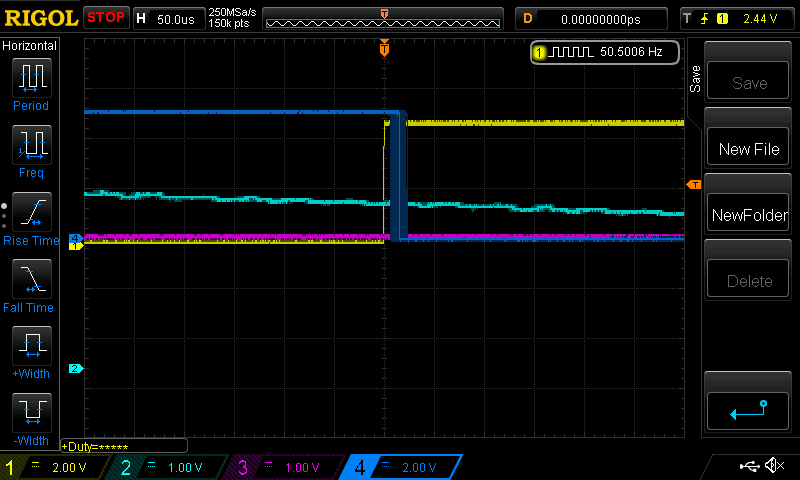Click the USB connection status icon
This screenshot has height=480, width=800.
click(x=748, y=466)
